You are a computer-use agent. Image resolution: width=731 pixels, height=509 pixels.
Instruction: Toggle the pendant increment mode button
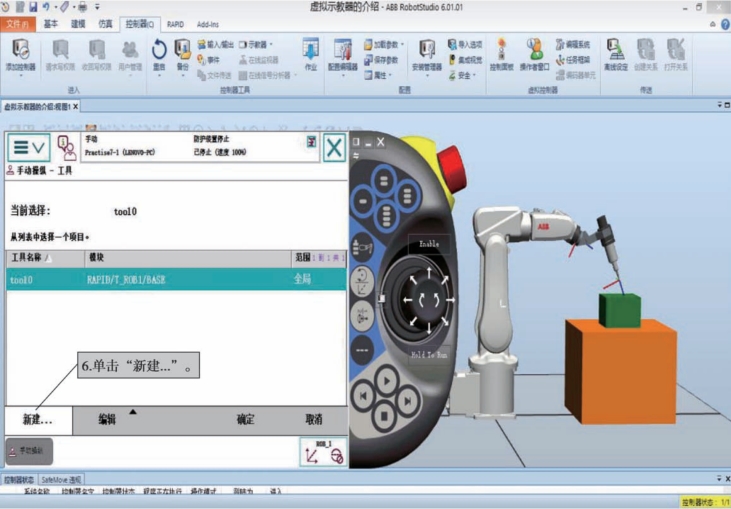coord(362,350)
